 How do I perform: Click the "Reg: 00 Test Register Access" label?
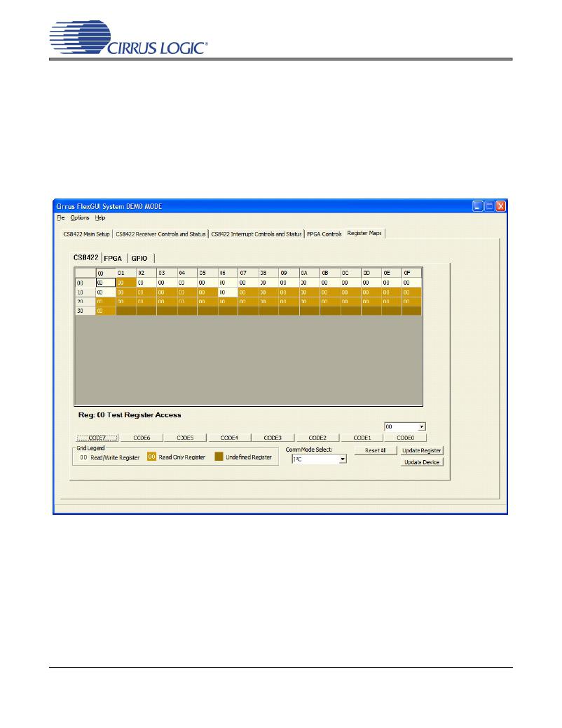(x=130, y=415)
